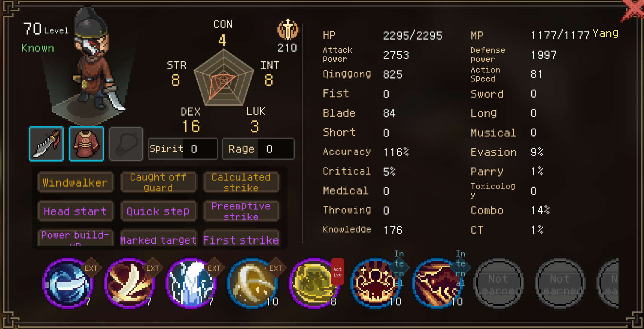Viewport: 644px width, 329px height.
Task: Select the second Internal dragon skill icon
Action: (x=437, y=283)
